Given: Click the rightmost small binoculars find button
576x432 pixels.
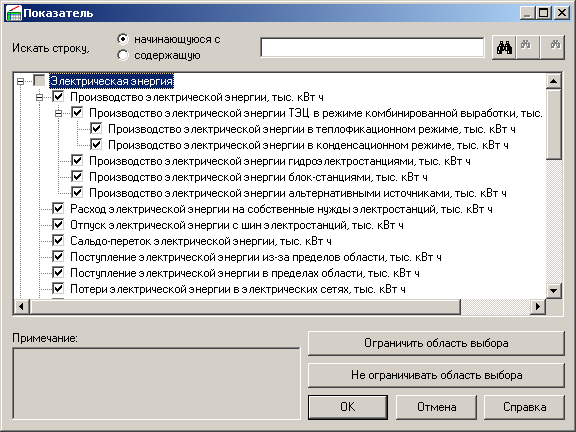Looking at the screenshot, I should point(552,48).
